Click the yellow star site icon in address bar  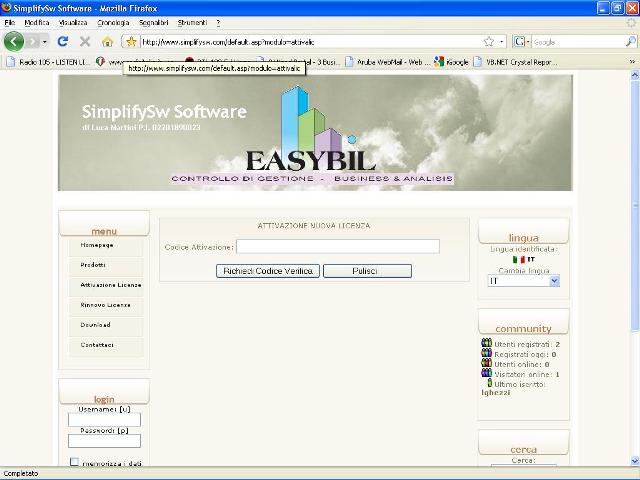[131, 42]
